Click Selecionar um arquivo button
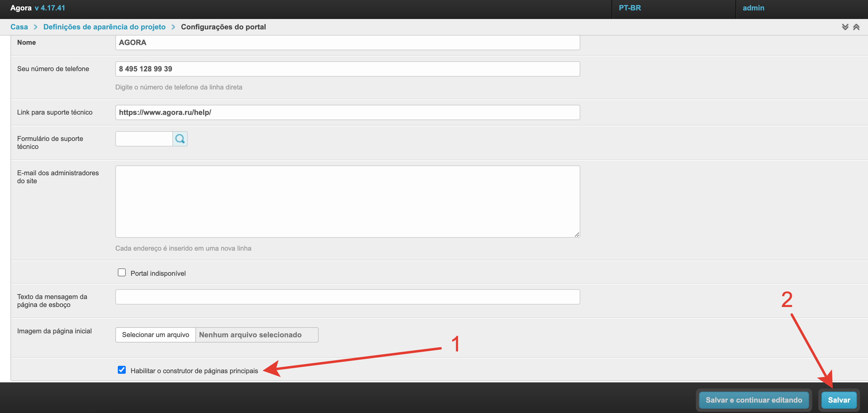This screenshot has height=413, width=868. point(155,335)
